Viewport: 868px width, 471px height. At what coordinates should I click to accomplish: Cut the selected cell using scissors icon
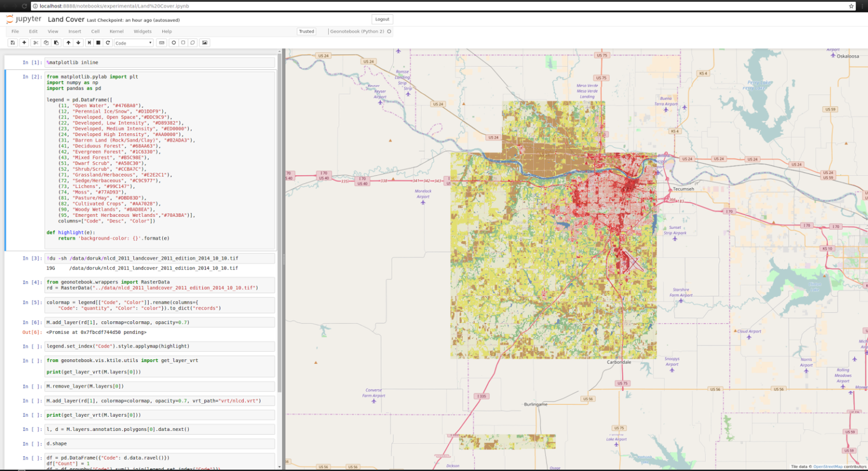pyautogui.click(x=35, y=43)
